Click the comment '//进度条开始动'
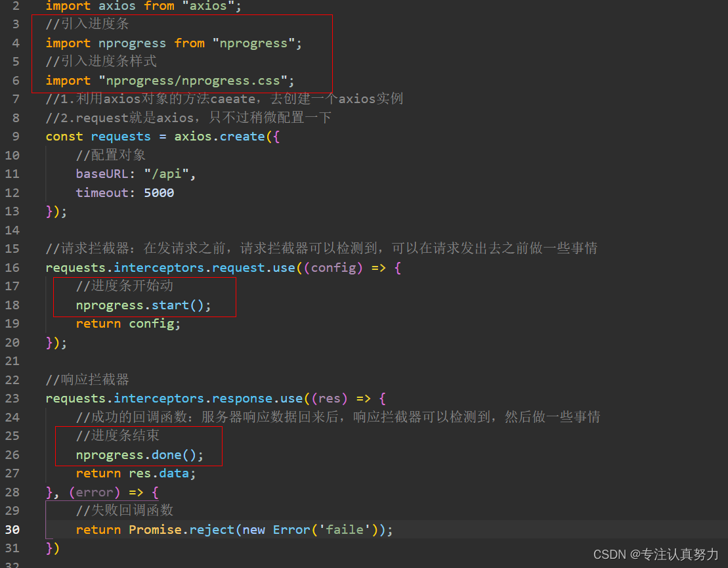Screen dimensions: 728x568 click(x=125, y=286)
